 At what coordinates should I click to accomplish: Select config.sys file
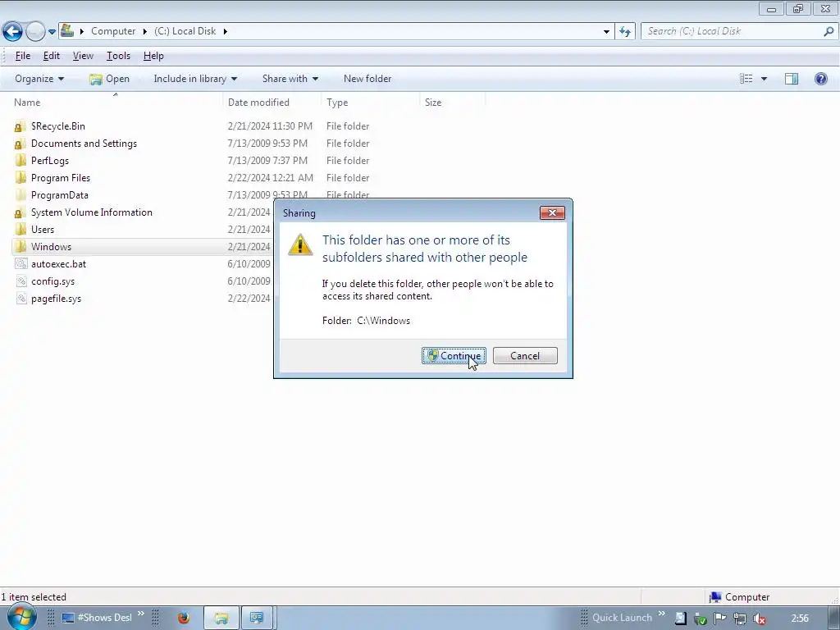[x=53, y=281]
